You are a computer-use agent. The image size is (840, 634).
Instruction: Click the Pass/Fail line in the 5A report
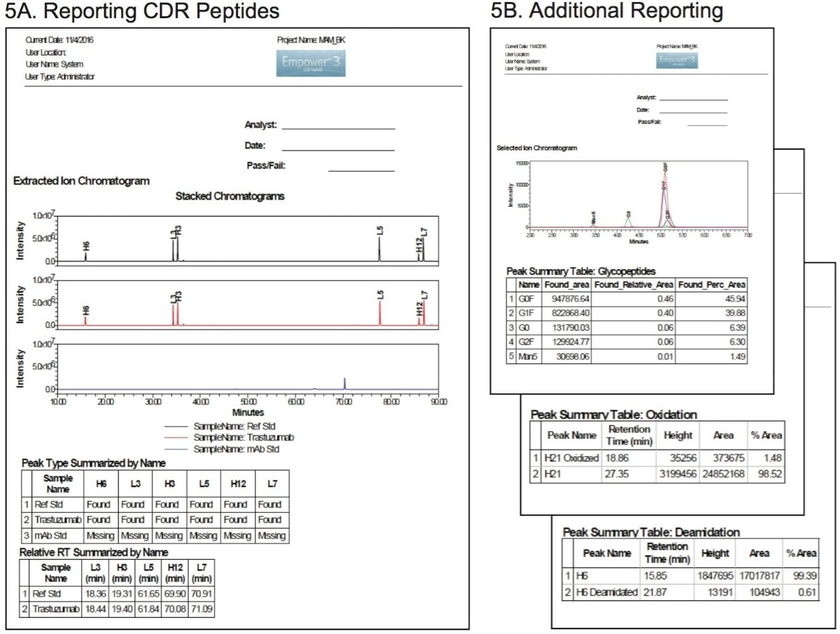(x=361, y=171)
